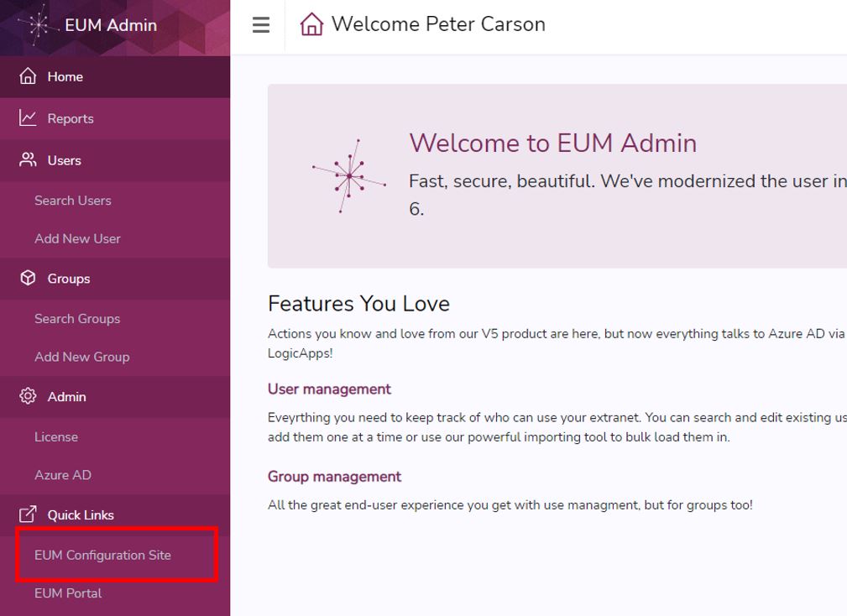Open the EUM Configuration Site link

102,555
